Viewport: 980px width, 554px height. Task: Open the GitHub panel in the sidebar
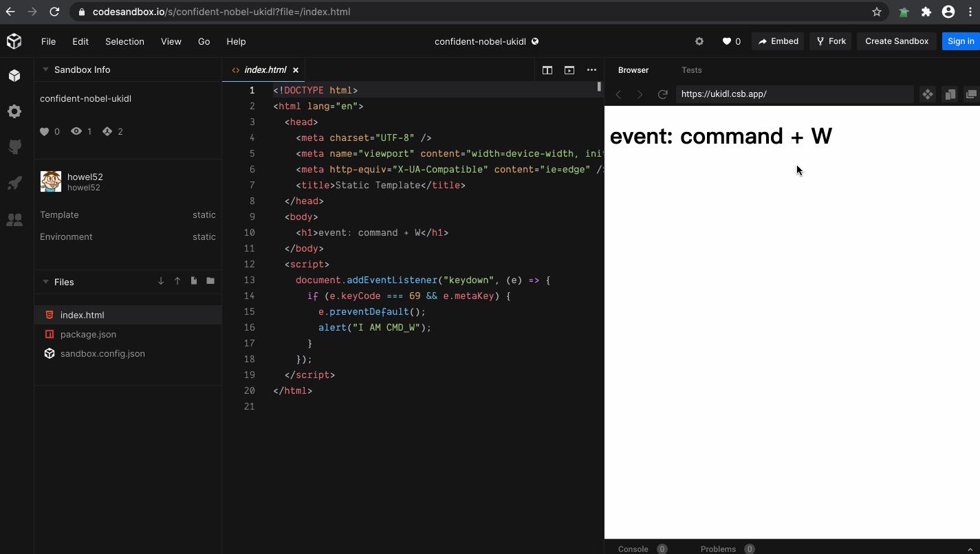click(x=14, y=146)
